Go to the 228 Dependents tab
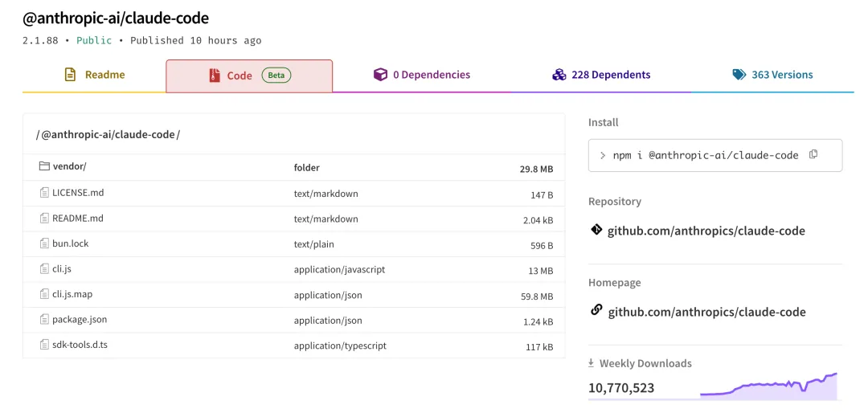Viewport: 868px width, 413px height. point(601,75)
